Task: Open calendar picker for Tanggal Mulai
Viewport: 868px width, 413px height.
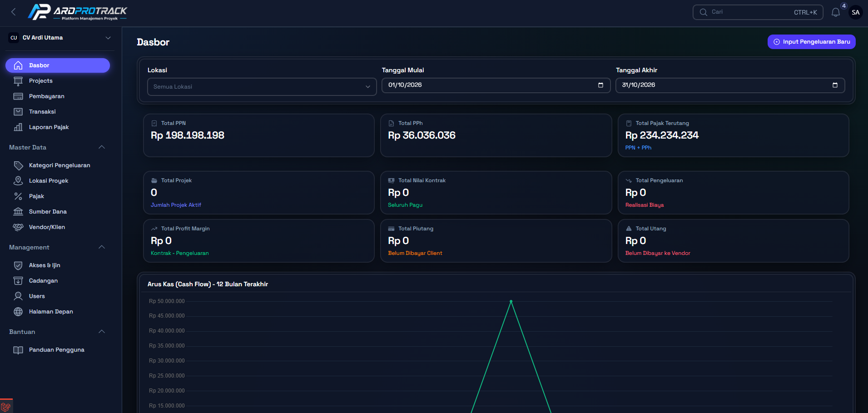Action: 600,85
